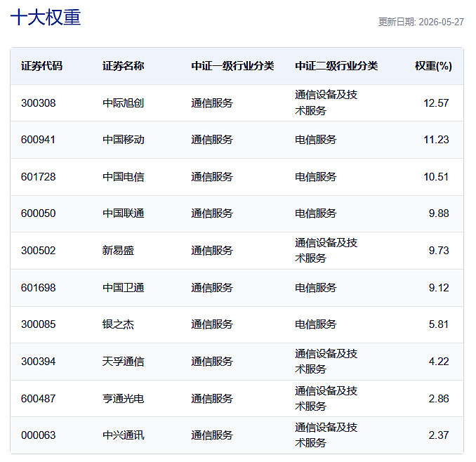Click the 中证二级行业分类 column header
The width and height of the screenshot is (476, 462).
coord(336,66)
